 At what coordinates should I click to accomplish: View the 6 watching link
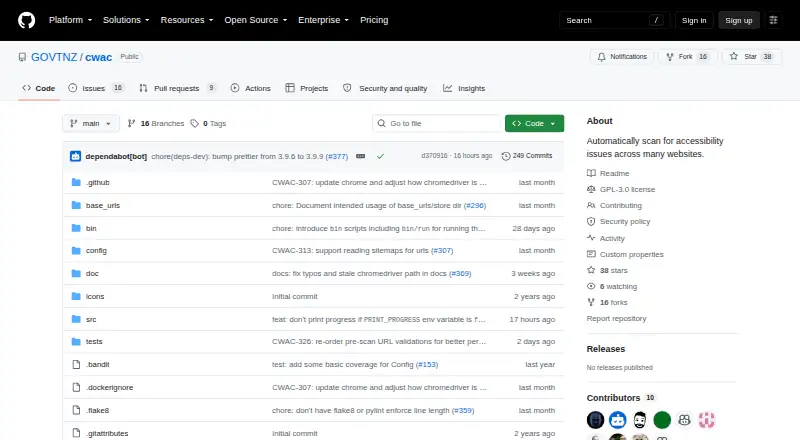click(612, 286)
